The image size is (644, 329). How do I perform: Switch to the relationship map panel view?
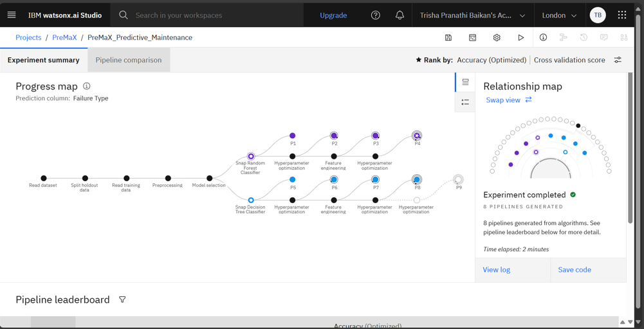tap(465, 82)
